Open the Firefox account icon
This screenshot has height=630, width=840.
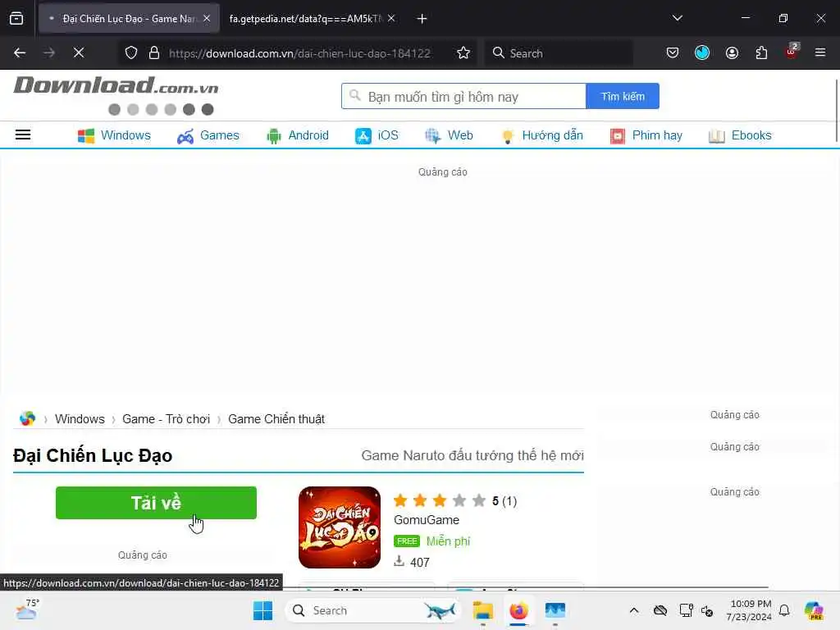(732, 53)
